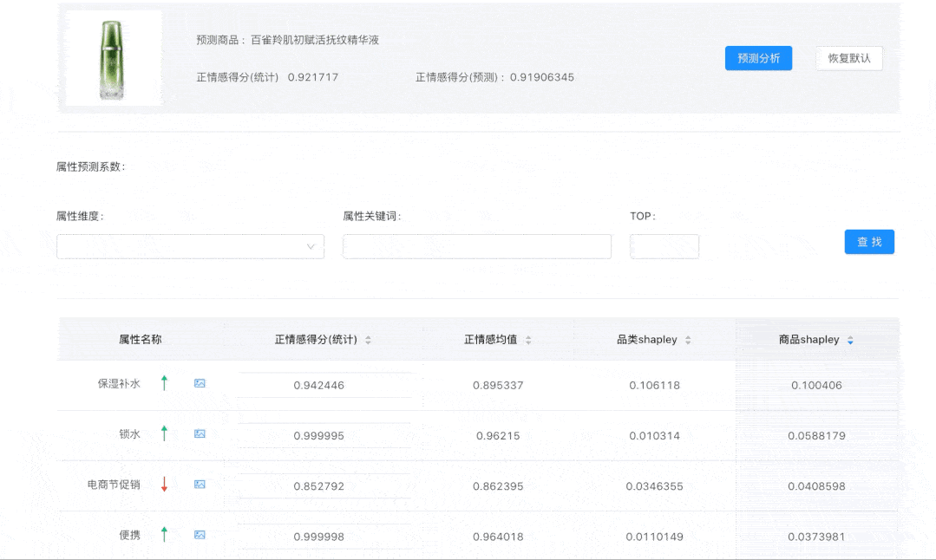Click the 恢复默认 button
Image resolution: width=936 pixels, height=560 pixels.
click(x=848, y=59)
